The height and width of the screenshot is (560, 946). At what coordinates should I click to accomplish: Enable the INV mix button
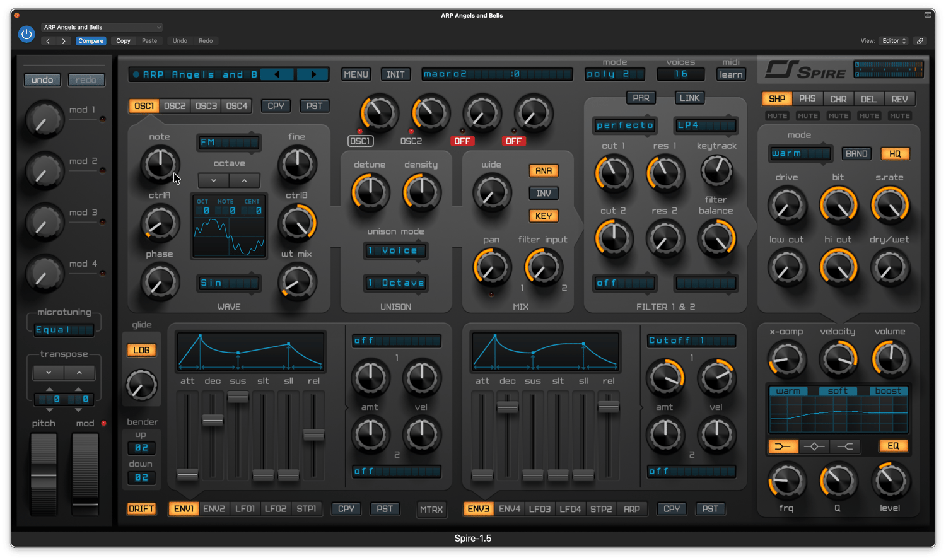[x=544, y=194]
